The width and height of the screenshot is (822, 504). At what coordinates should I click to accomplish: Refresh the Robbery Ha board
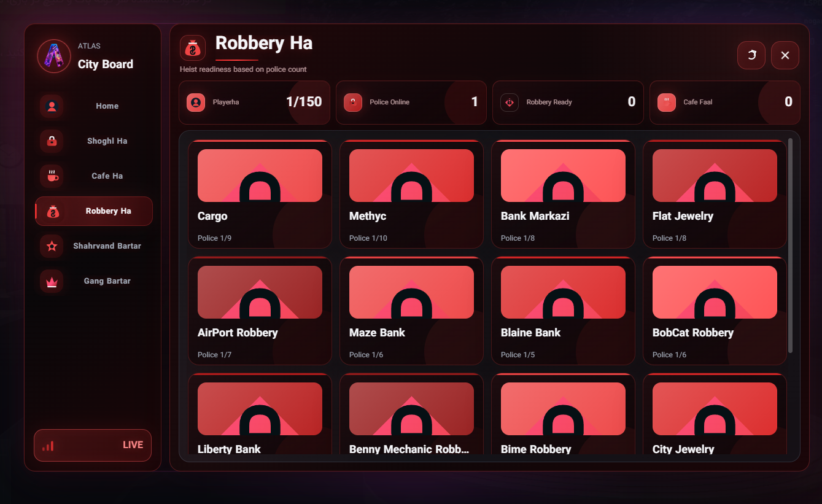click(x=751, y=55)
